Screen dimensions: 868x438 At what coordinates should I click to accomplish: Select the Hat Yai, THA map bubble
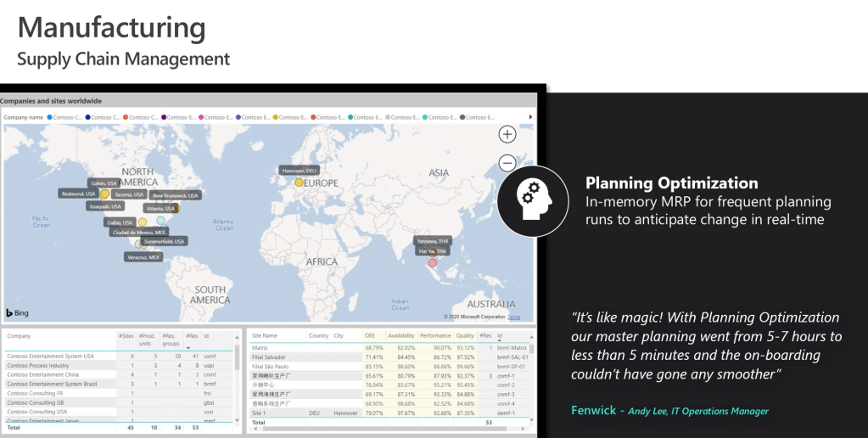coord(432,263)
